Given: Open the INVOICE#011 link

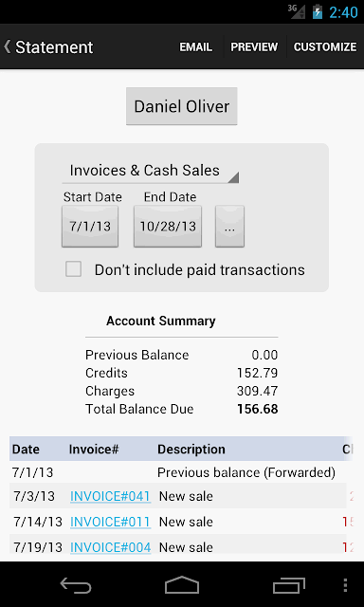Looking at the screenshot, I should 110,522.
